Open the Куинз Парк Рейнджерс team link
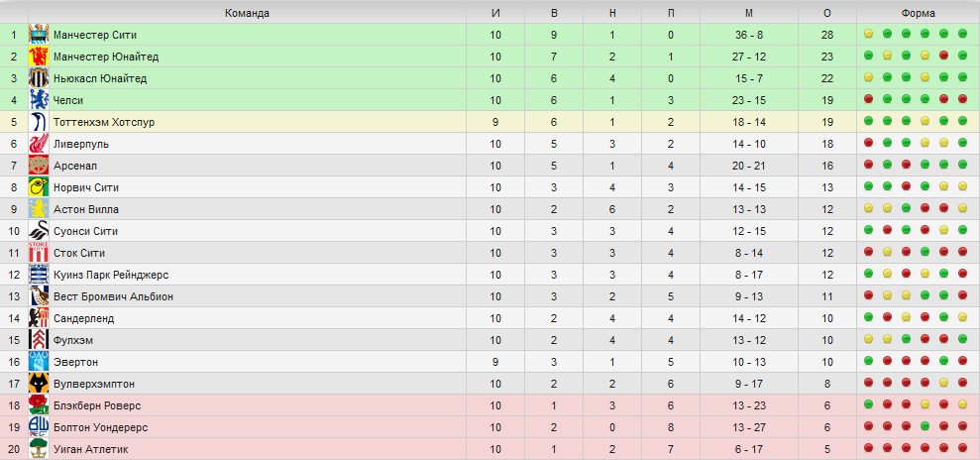The width and height of the screenshot is (980, 460). 111,275
